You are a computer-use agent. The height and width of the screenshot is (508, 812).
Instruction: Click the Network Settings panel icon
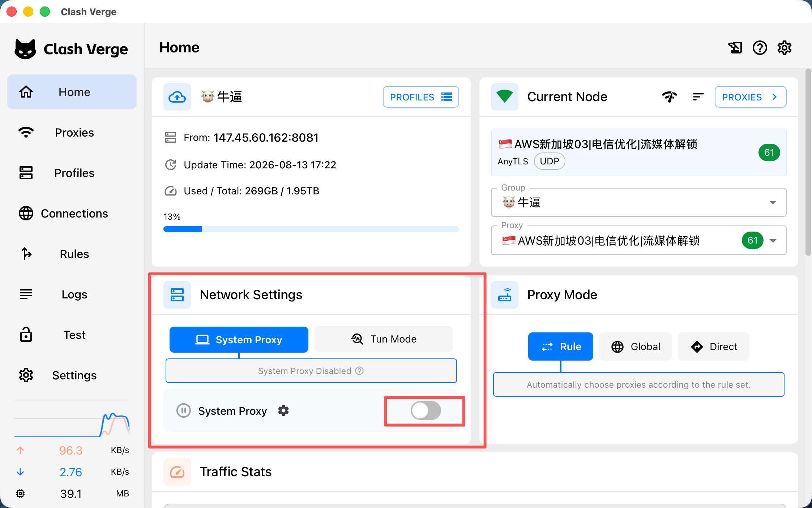pyautogui.click(x=177, y=295)
